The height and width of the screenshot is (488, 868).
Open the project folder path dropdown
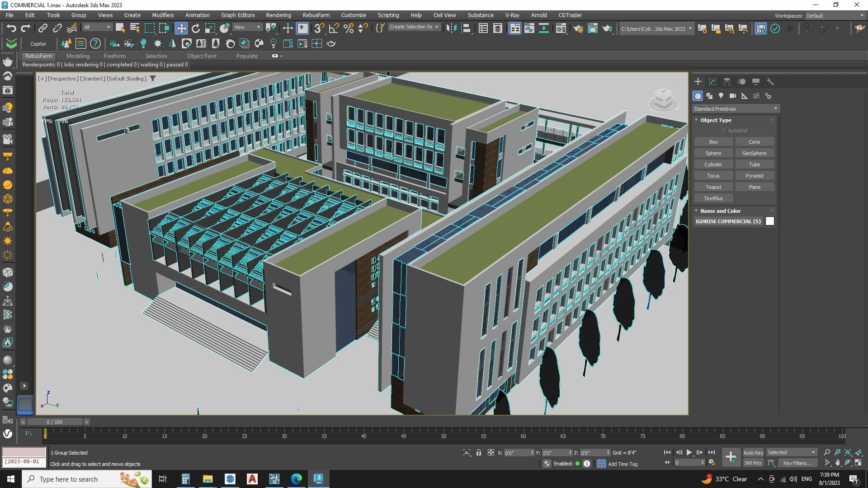coord(656,28)
